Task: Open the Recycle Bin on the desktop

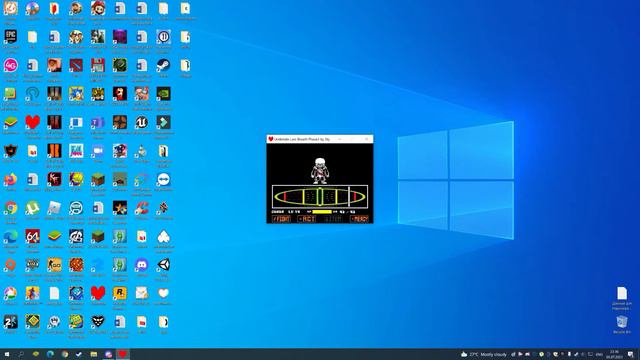Action: point(622,322)
